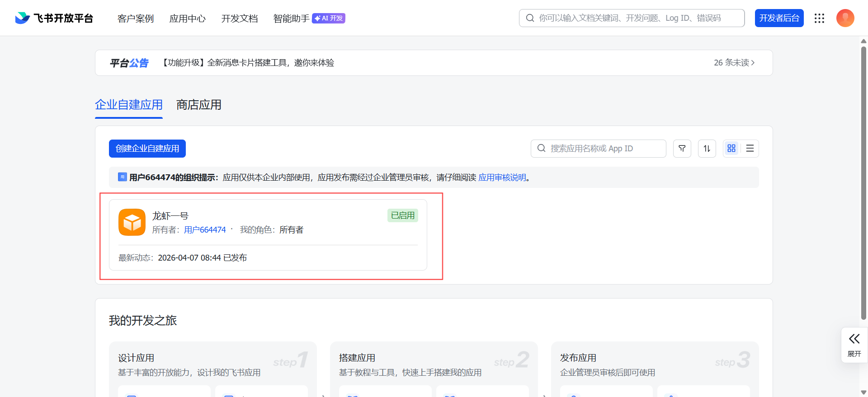Open the sort order icon

707,149
